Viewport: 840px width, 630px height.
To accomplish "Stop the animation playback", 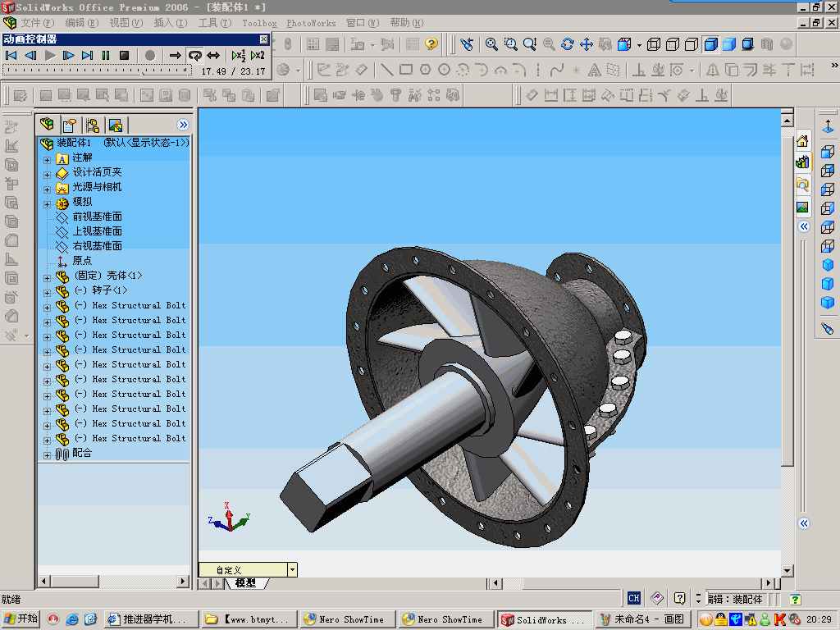I will (x=125, y=55).
